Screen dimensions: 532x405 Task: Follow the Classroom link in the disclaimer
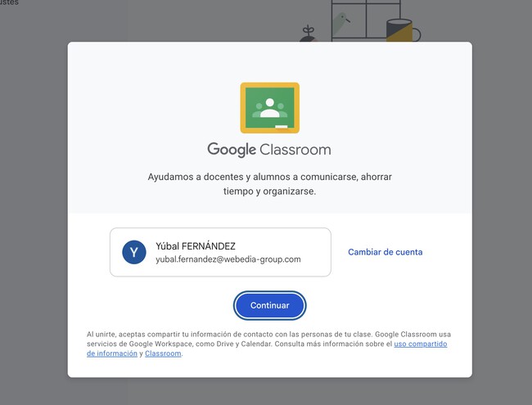pyautogui.click(x=163, y=354)
